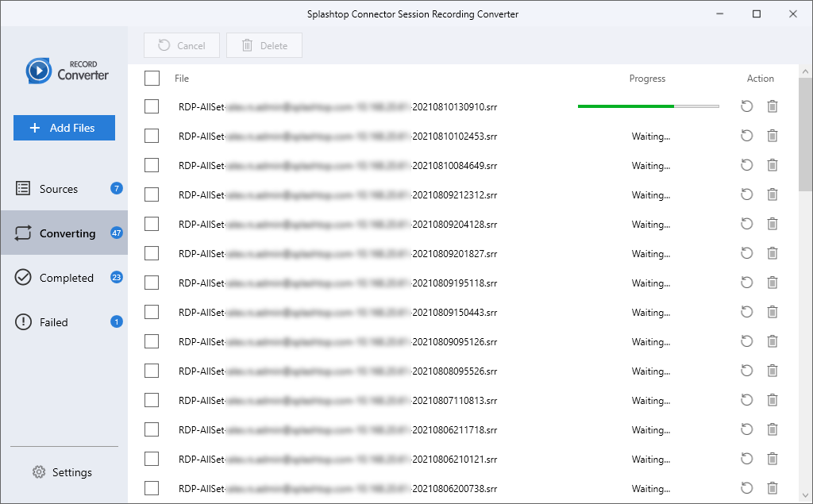Cancel conversion of file ending 20210810102453.srr
This screenshot has height=504, width=813.
click(x=746, y=136)
